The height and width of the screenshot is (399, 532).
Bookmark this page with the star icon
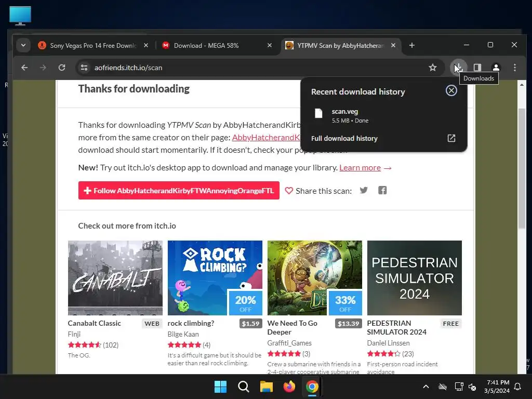point(433,68)
